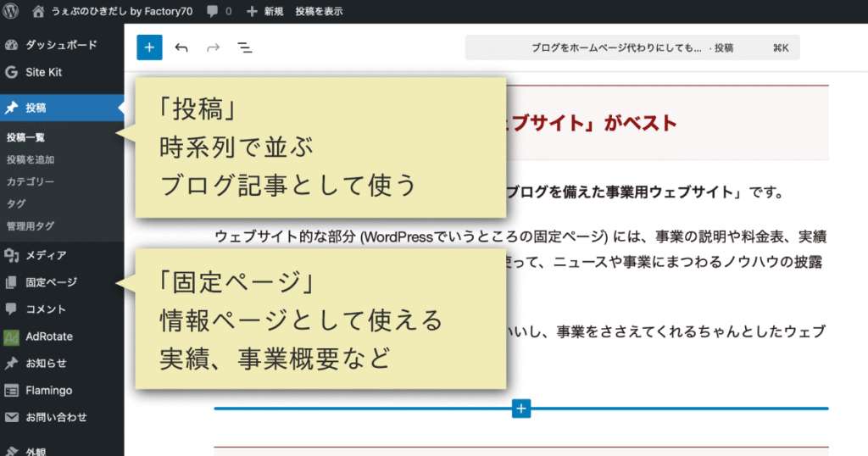Undo the last edit
Viewport: 868px width, 456px height.
coord(181,47)
